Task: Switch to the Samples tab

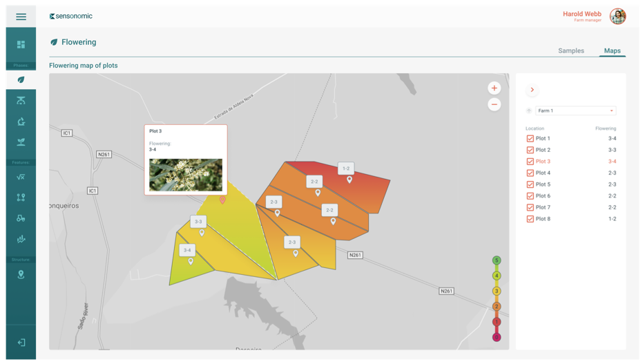Action: [570, 51]
